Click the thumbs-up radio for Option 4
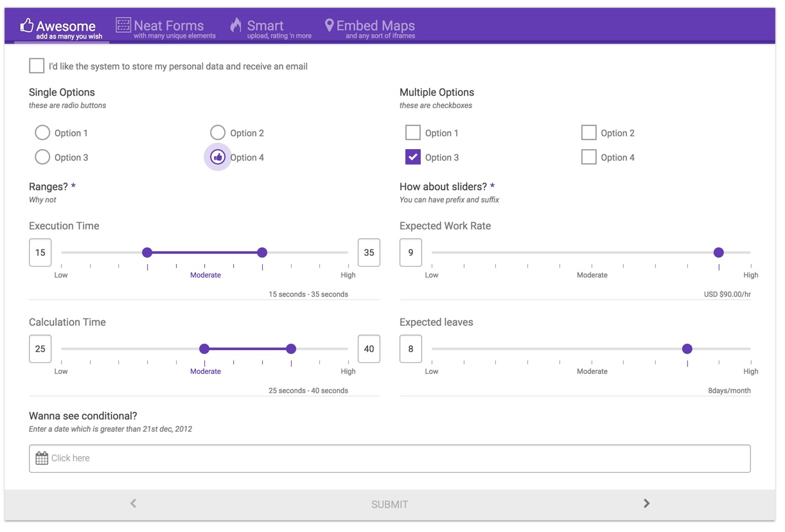The height and width of the screenshot is (532, 785). (218, 157)
